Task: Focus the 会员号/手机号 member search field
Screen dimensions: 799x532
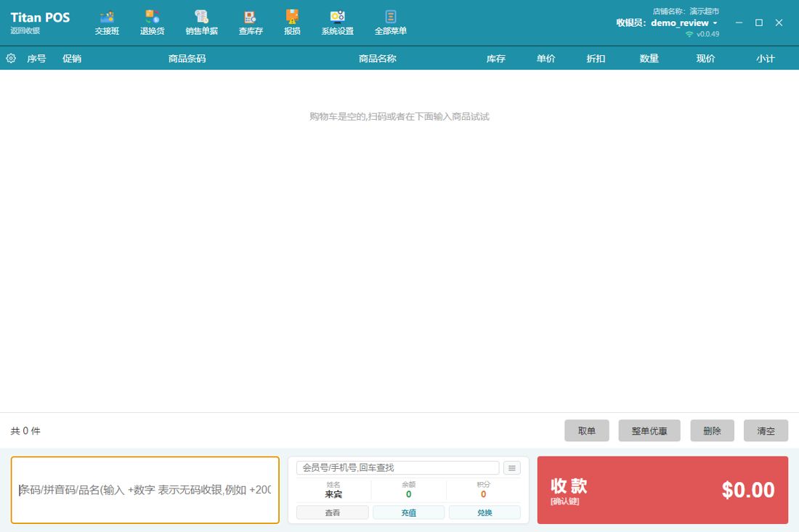Action: [397, 468]
